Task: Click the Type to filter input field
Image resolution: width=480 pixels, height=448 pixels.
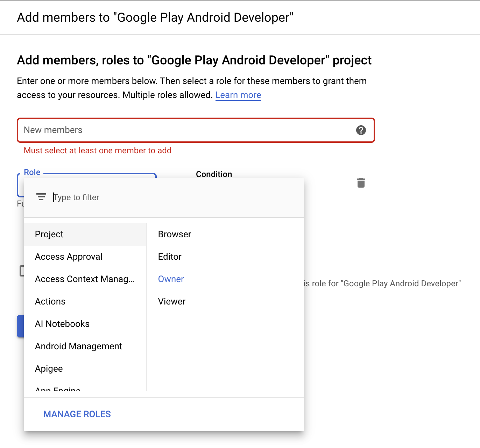Action: [105, 197]
